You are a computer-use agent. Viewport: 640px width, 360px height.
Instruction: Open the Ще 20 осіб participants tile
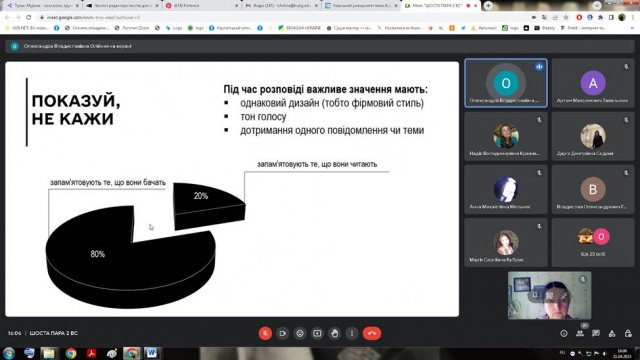coord(593,242)
